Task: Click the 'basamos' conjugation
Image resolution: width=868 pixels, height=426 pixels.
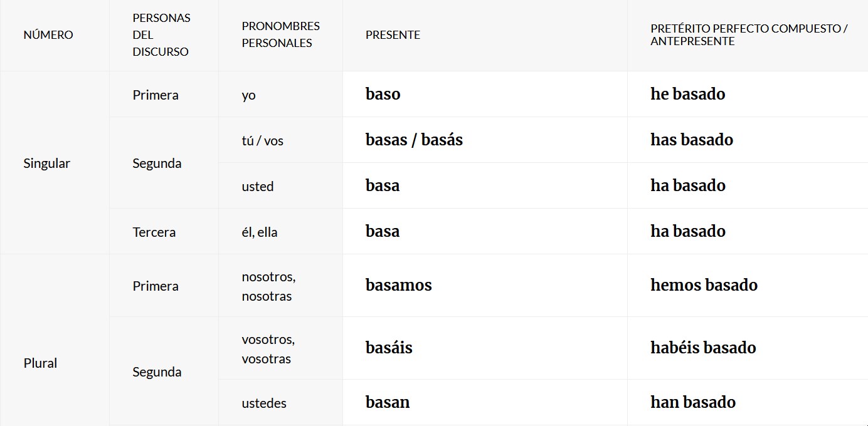Action: (x=398, y=286)
